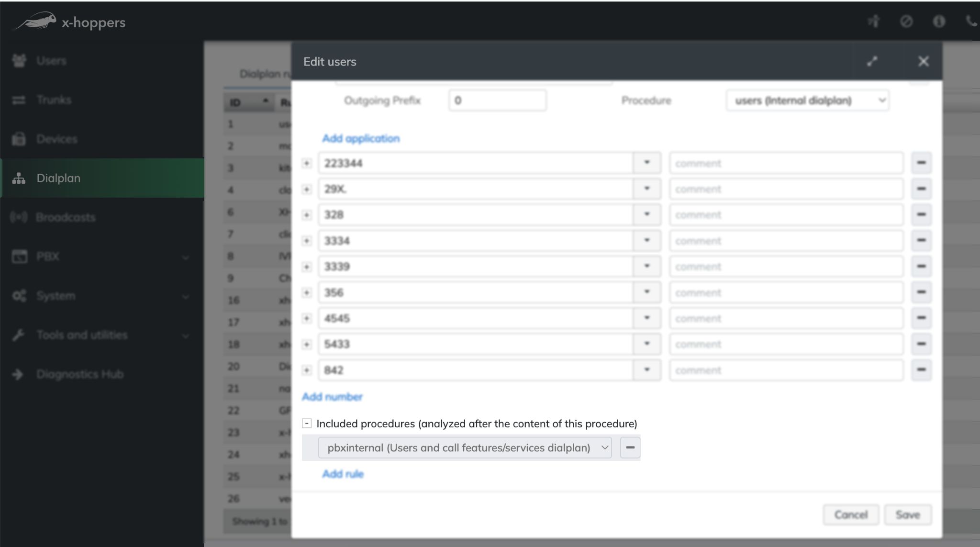Remove the 842 number row

921,370
